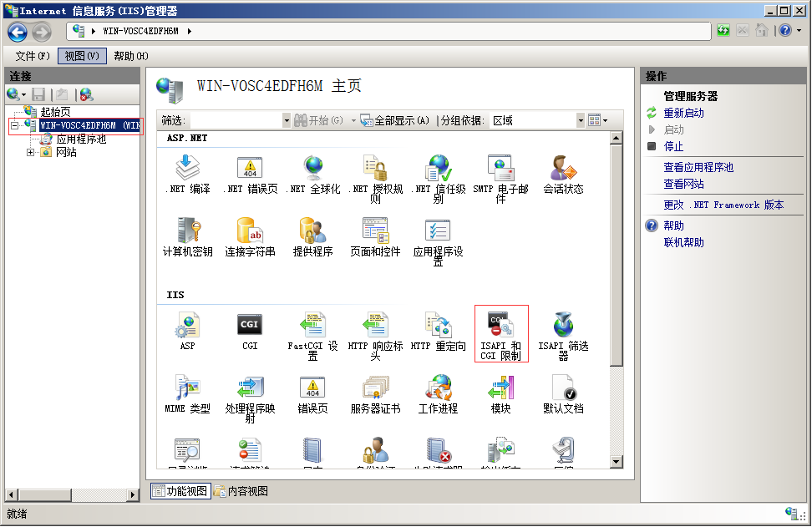Expand the 网站 tree node
812x527 pixels.
click(x=31, y=152)
